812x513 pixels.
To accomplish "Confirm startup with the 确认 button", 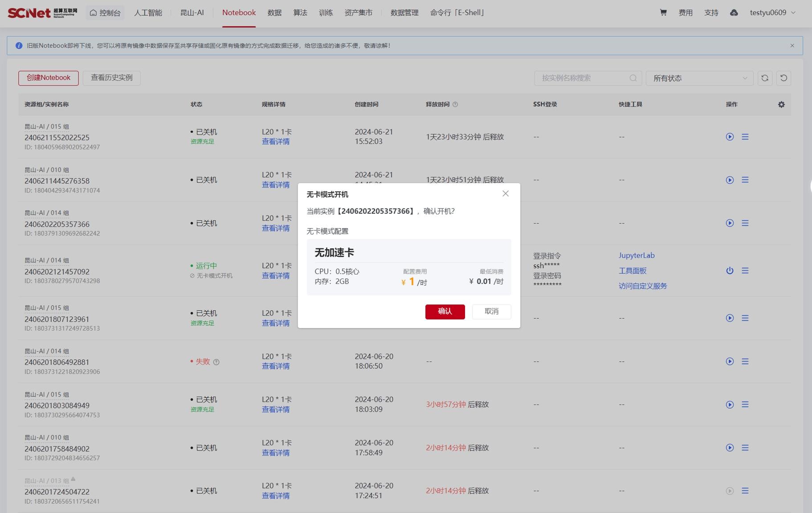I will 445,312.
